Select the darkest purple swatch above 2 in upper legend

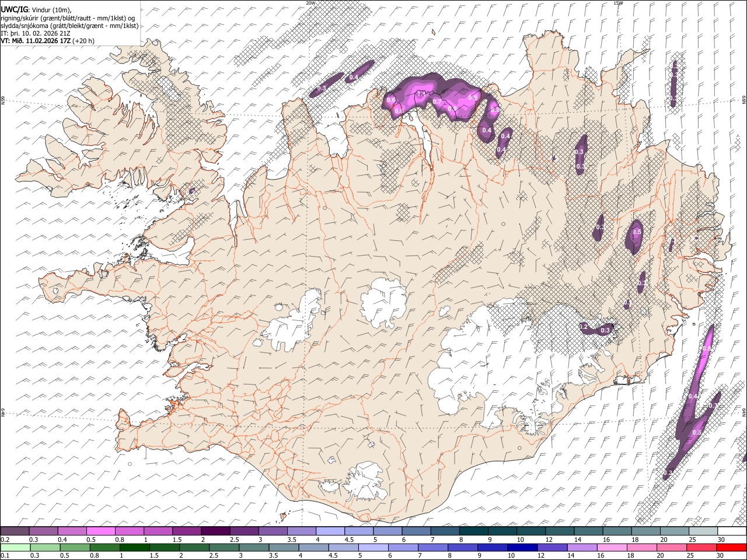[215, 531]
